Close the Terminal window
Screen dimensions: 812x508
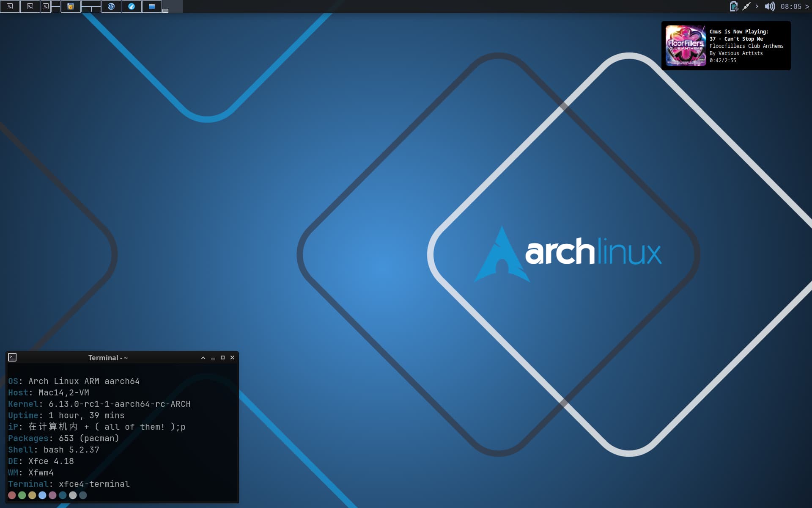[x=232, y=358]
